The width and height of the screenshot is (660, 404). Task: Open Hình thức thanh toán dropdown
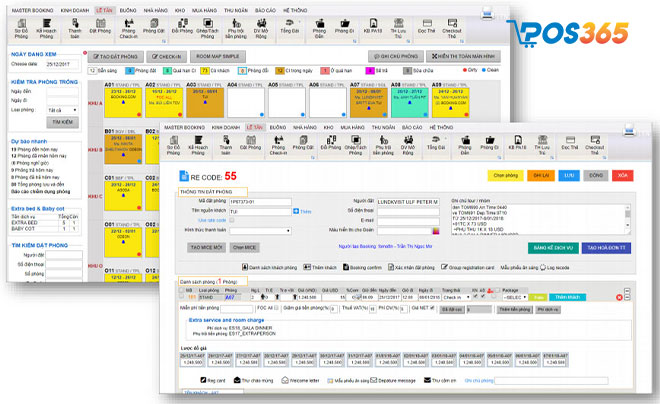[x=260, y=231]
